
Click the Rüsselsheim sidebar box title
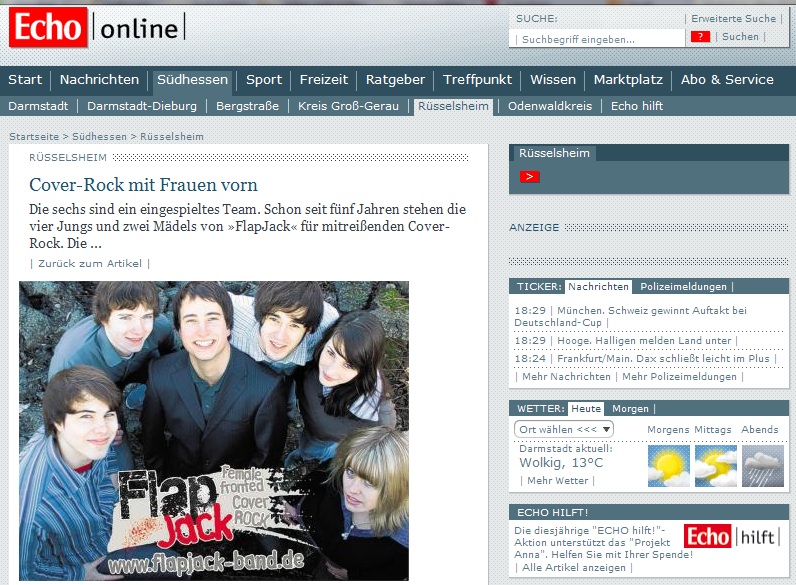554,153
